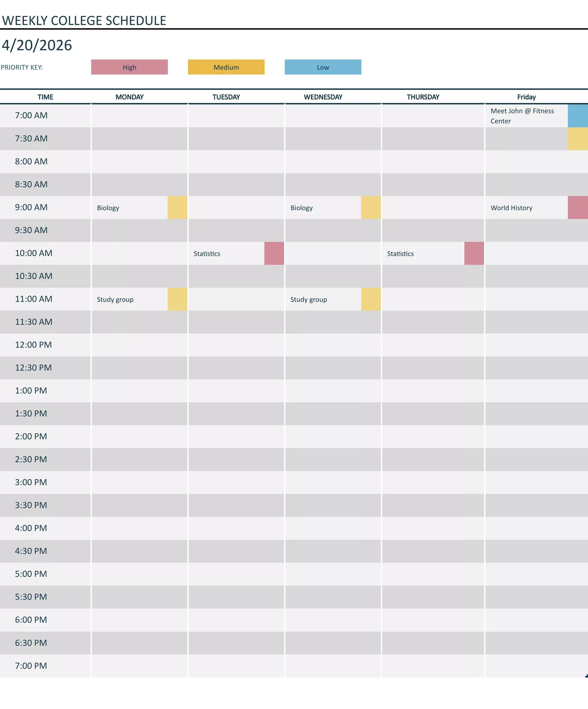Click the Study group entry on Monday
The image size is (588, 709).
(115, 299)
